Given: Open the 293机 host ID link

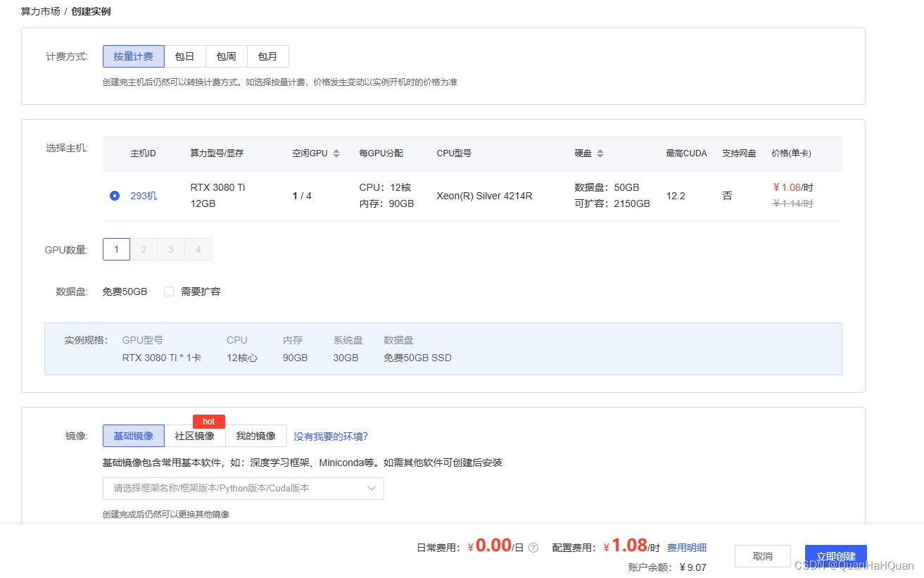Looking at the screenshot, I should click(144, 196).
